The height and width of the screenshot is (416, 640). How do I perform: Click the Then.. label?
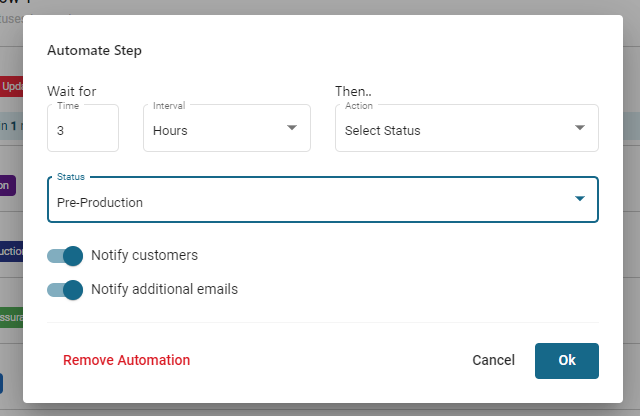353,91
